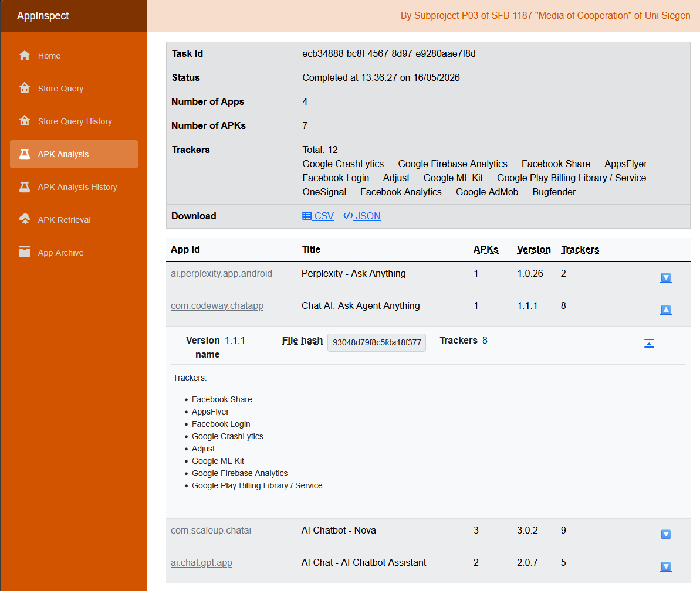Download results as CSV
700x591 pixels.
pyautogui.click(x=318, y=216)
